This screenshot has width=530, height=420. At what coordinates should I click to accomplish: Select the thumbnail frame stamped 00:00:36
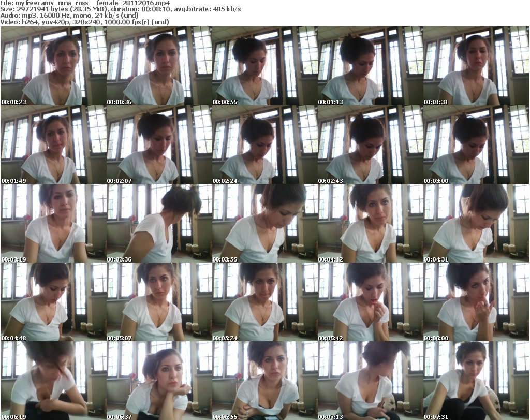click(159, 66)
